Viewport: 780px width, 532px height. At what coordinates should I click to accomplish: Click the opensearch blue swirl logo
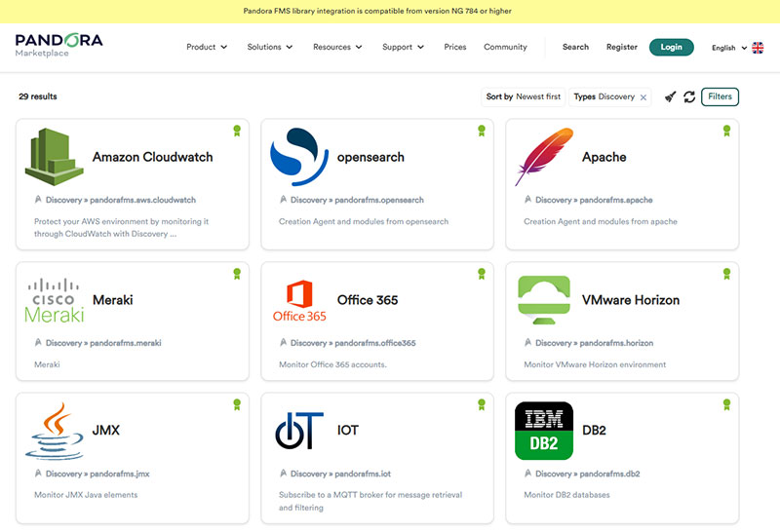[x=299, y=157]
